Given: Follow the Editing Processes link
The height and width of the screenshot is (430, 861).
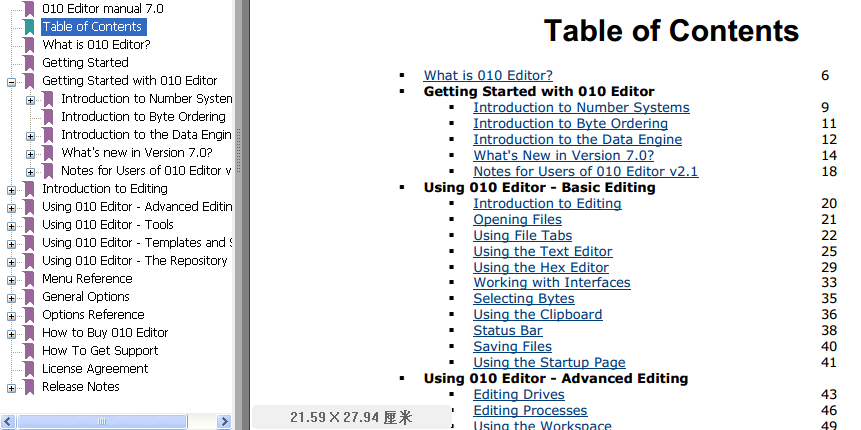Looking at the screenshot, I should point(530,410).
